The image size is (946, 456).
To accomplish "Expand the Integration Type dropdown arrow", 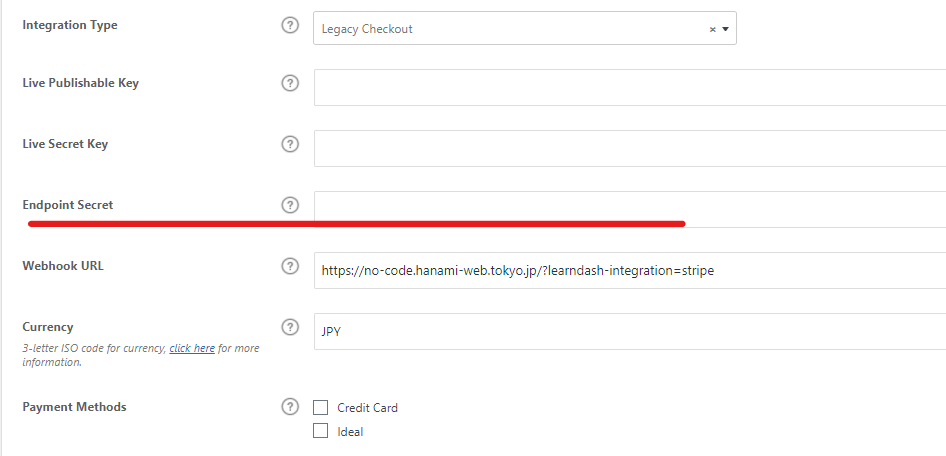I will 725,29.
